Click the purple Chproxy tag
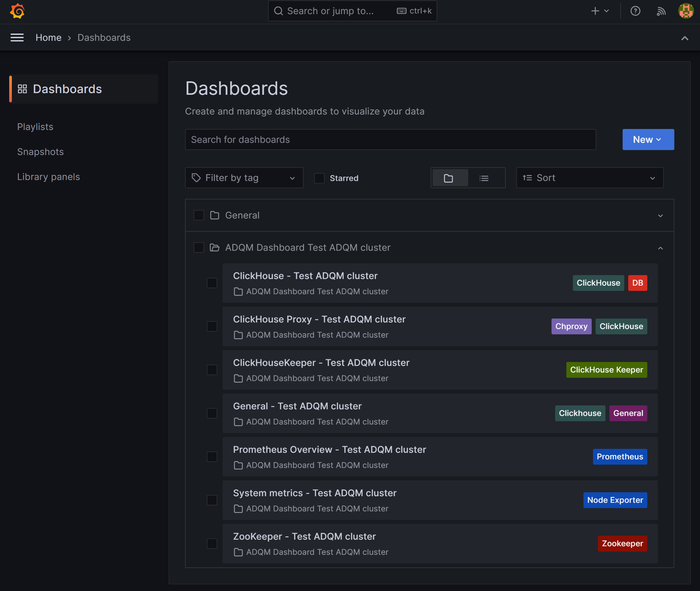The width and height of the screenshot is (700, 591). click(x=571, y=326)
